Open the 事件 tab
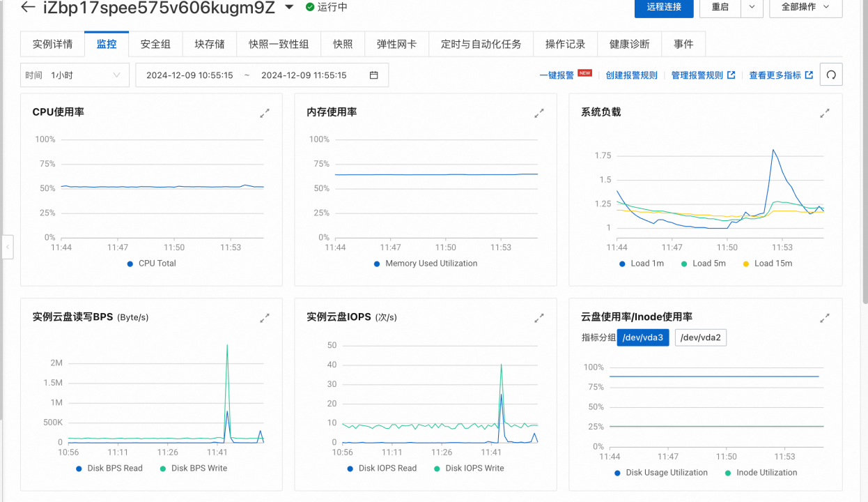This screenshot has height=502, width=868. coord(683,44)
